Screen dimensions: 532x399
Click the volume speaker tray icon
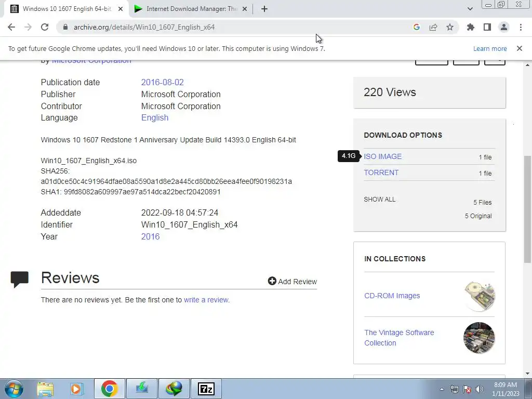click(480, 389)
